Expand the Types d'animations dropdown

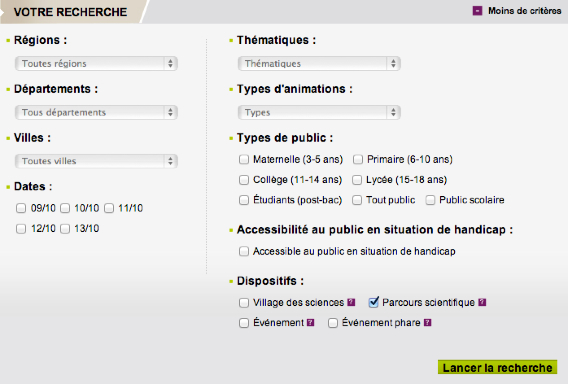[319, 112]
